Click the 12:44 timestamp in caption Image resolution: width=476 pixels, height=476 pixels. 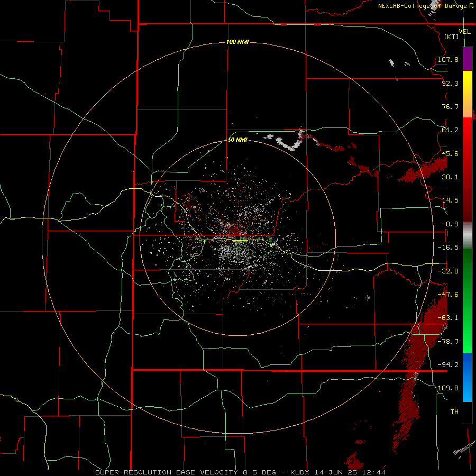pos(374,472)
